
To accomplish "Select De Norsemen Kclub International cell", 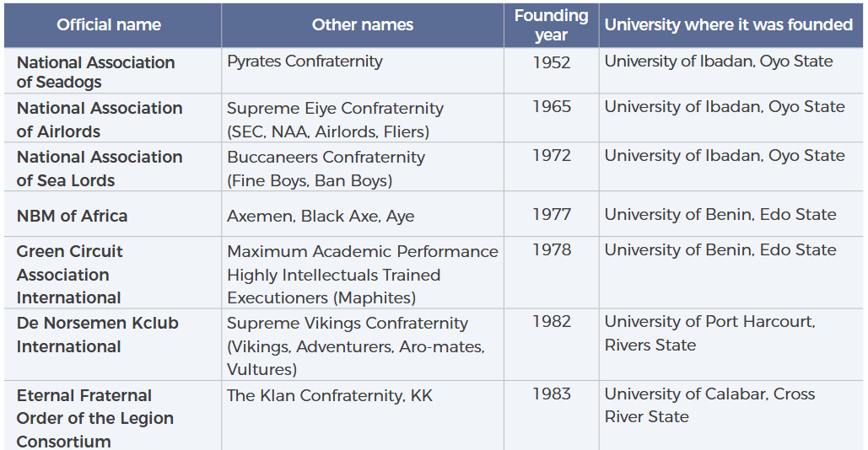I will coord(98,335).
